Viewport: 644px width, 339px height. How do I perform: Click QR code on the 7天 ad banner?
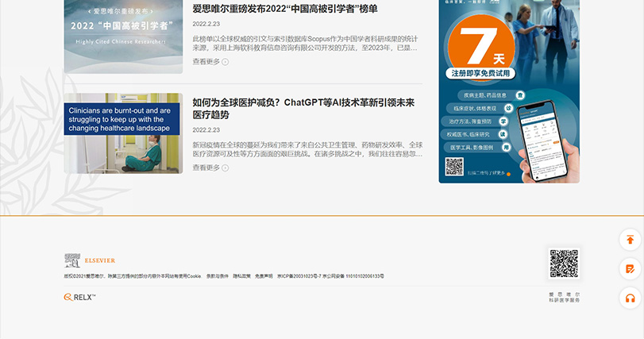pos(454,167)
